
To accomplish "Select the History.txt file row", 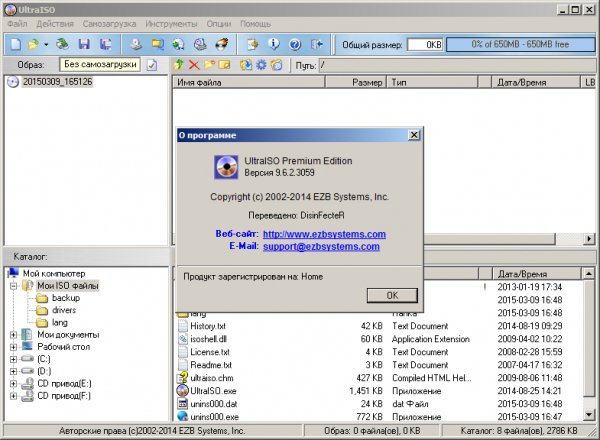I will tap(379, 326).
